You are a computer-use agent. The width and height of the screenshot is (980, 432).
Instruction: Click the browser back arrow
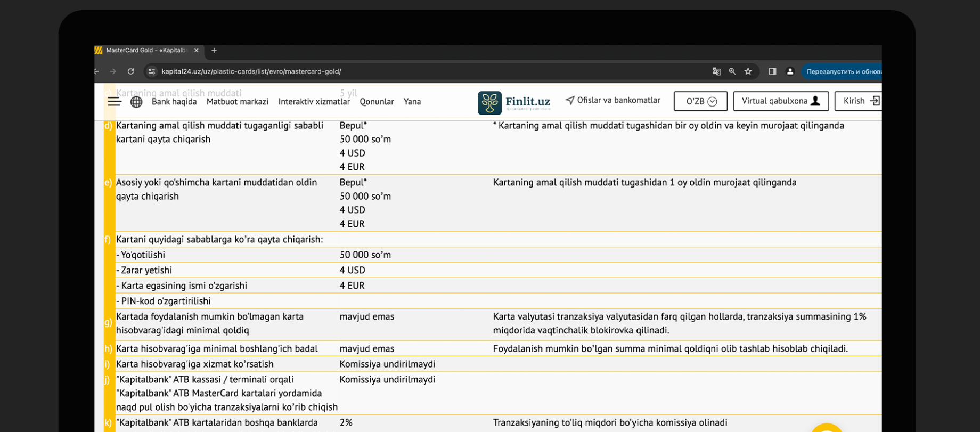(96, 71)
